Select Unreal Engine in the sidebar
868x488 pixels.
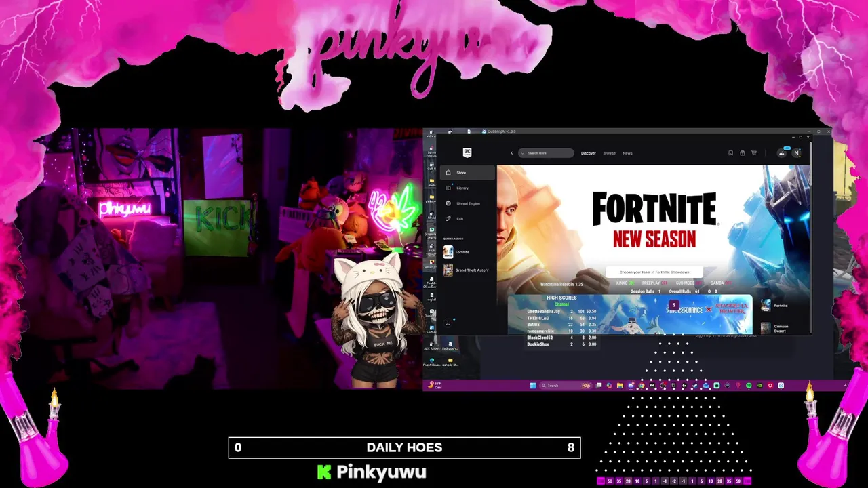[468, 203]
